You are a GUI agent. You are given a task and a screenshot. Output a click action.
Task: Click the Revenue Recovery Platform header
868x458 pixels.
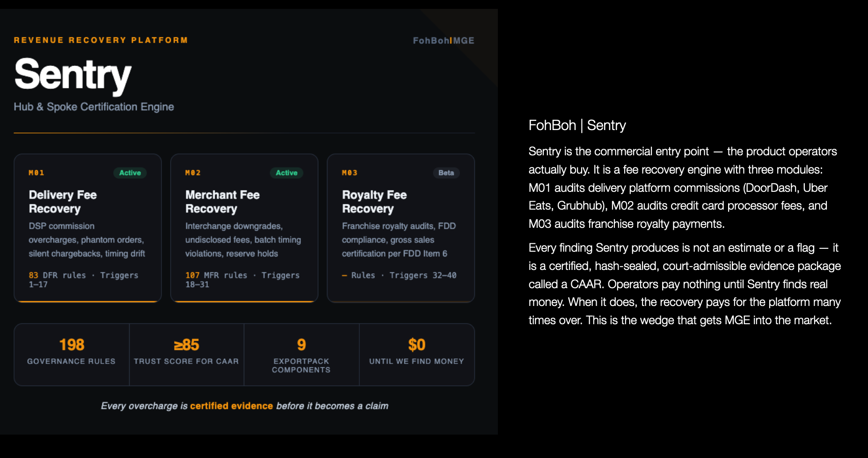pyautogui.click(x=101, y=40)
